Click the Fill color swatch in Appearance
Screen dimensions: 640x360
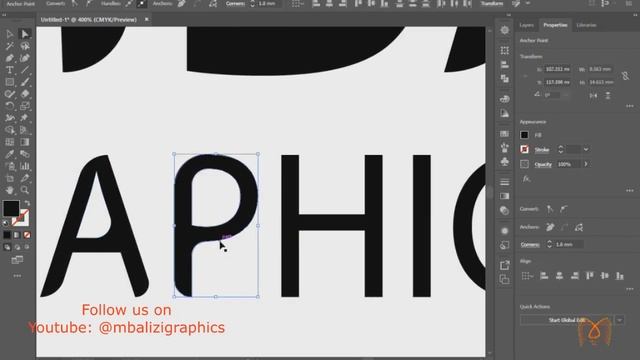pyautogui.click(x=524, y=135)
